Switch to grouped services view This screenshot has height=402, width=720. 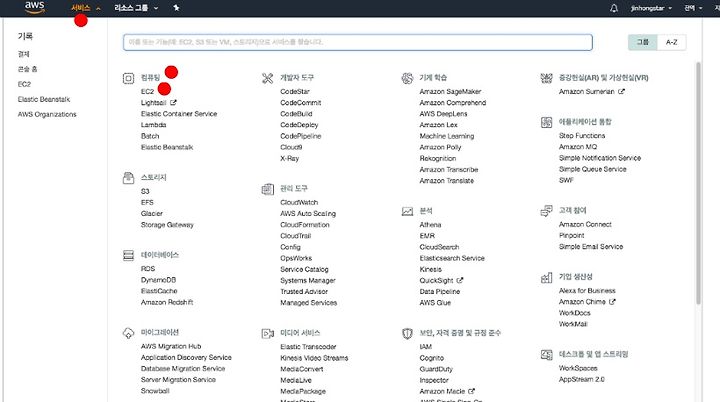(642, 42)
